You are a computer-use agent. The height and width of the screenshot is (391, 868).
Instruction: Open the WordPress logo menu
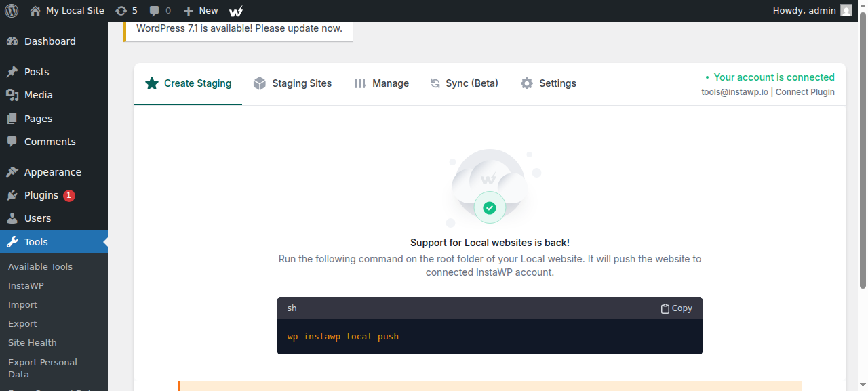(12, 11)
